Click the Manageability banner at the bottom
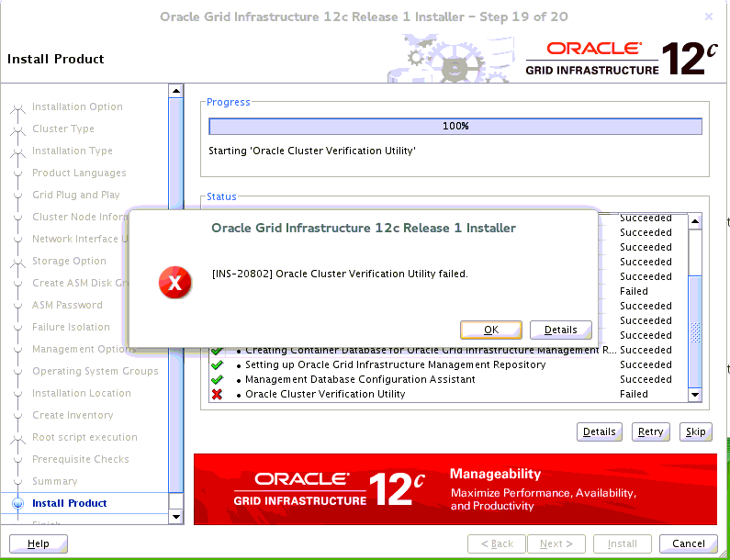The width and height of the screenshot is (730, 560). [x=455, y=489]
